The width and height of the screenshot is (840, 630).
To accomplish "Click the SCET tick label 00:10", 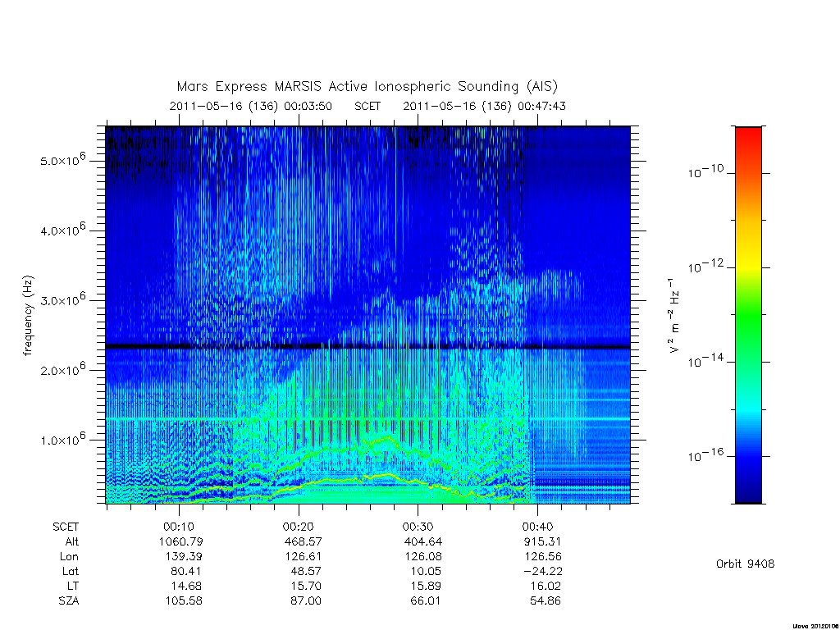I will [179, 527].
